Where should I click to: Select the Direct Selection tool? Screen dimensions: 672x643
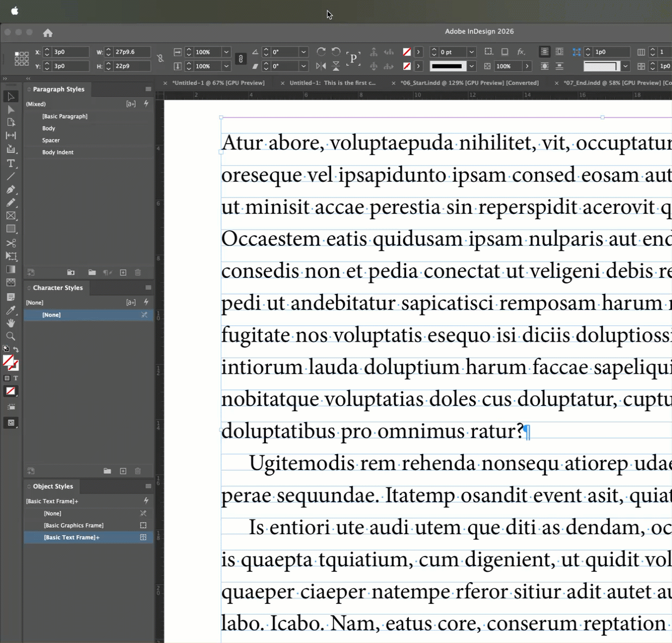click(11, 109)
